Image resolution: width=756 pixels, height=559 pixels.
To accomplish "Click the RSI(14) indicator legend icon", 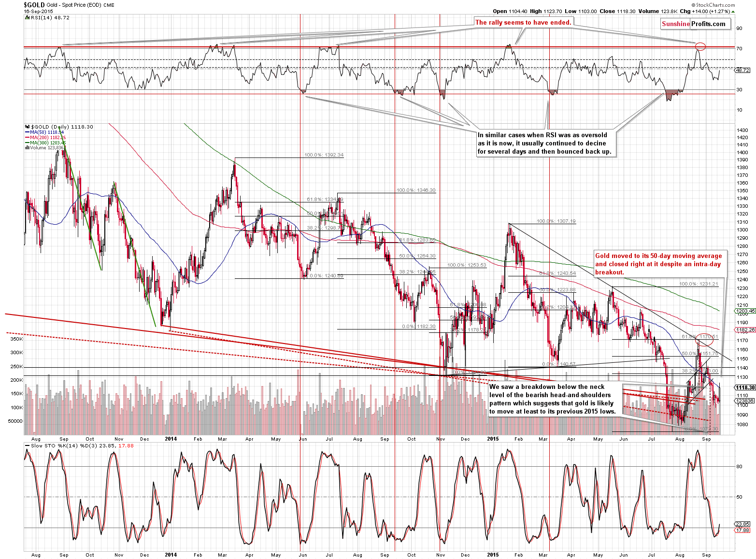I will 27,17.
